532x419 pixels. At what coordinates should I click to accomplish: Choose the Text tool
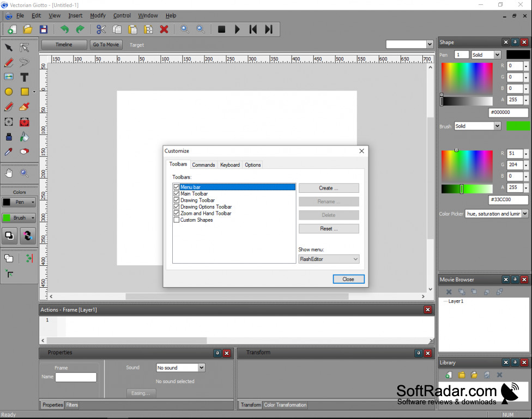[25, 77]
